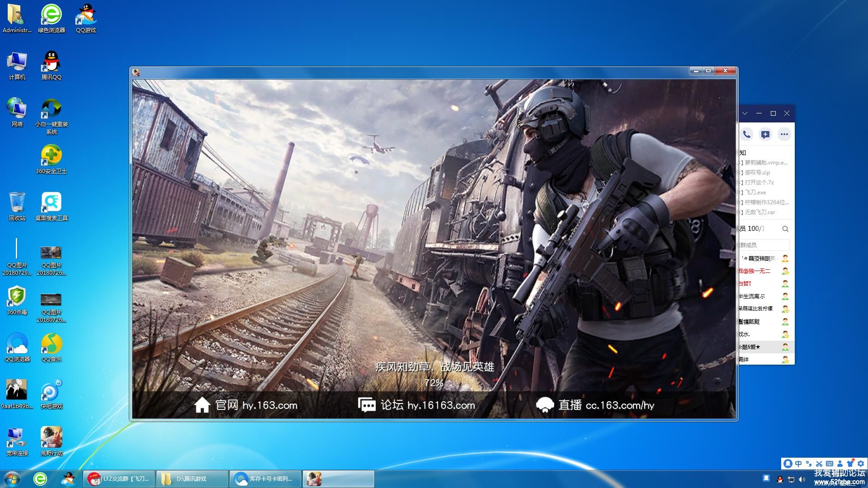Screen dimensions: 868x488
Task: Open the 360安全卫士 shortcut
Action: tap(51, 160)
